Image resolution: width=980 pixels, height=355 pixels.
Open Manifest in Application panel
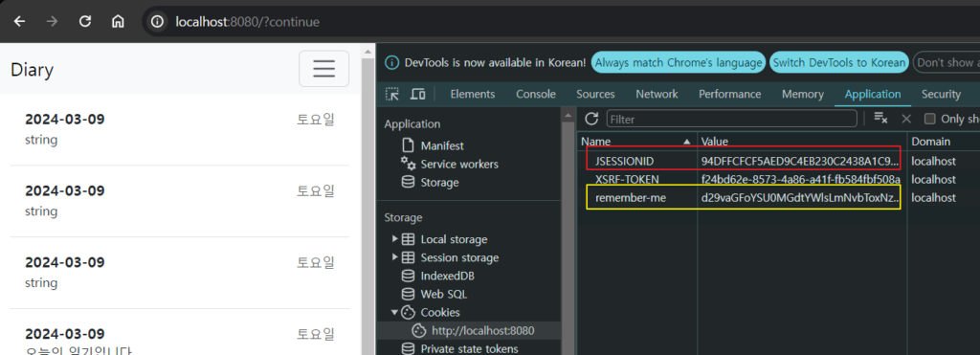(442, 145)
